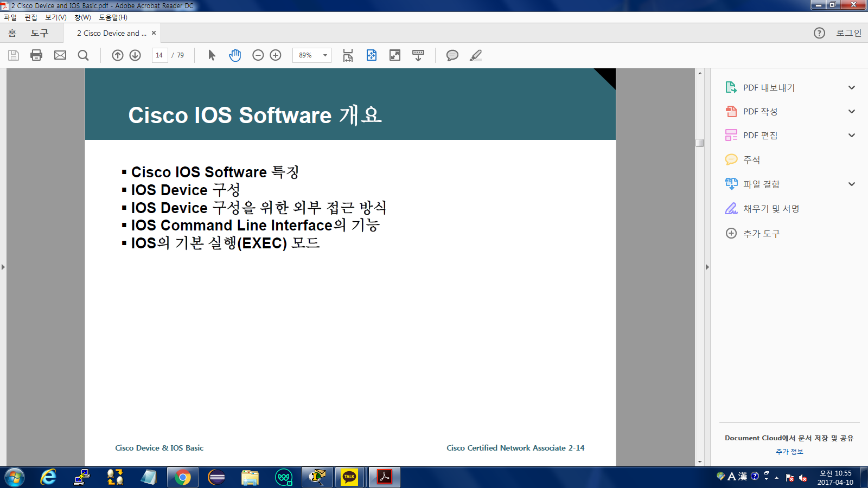Image resolution: width=868 pixels, height=488 pixels.
Task: Click 'IOS의 기본 실행(EXEC) 모드' line
Action: click(225, 243)
